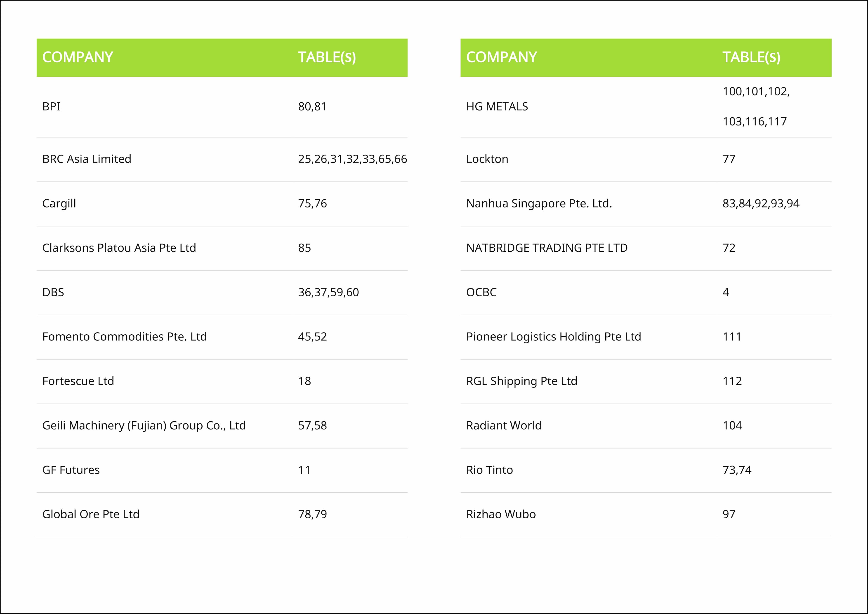Select the Lockton company name
Image resolution: width=868 pixels, height=614 pixels.
(487, 159)
